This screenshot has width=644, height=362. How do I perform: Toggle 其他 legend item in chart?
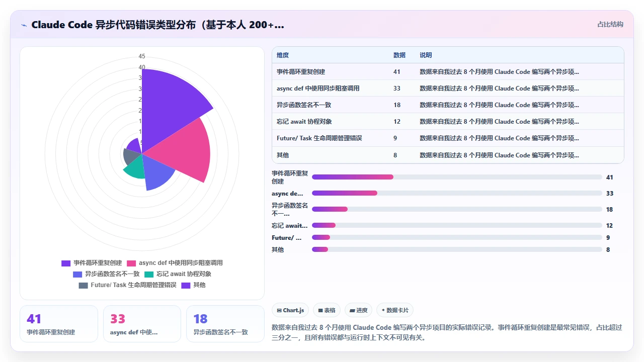pyautogui.click(x=193, y=285)
